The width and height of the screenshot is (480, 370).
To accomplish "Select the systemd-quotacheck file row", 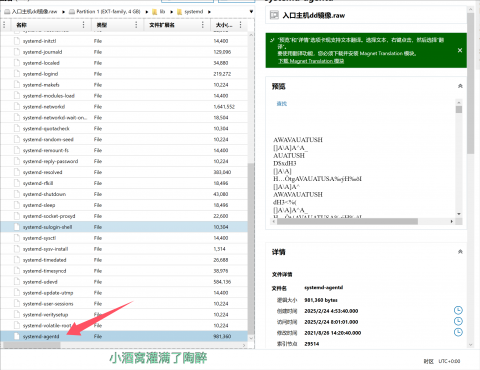I will click(x=124, y=129).
